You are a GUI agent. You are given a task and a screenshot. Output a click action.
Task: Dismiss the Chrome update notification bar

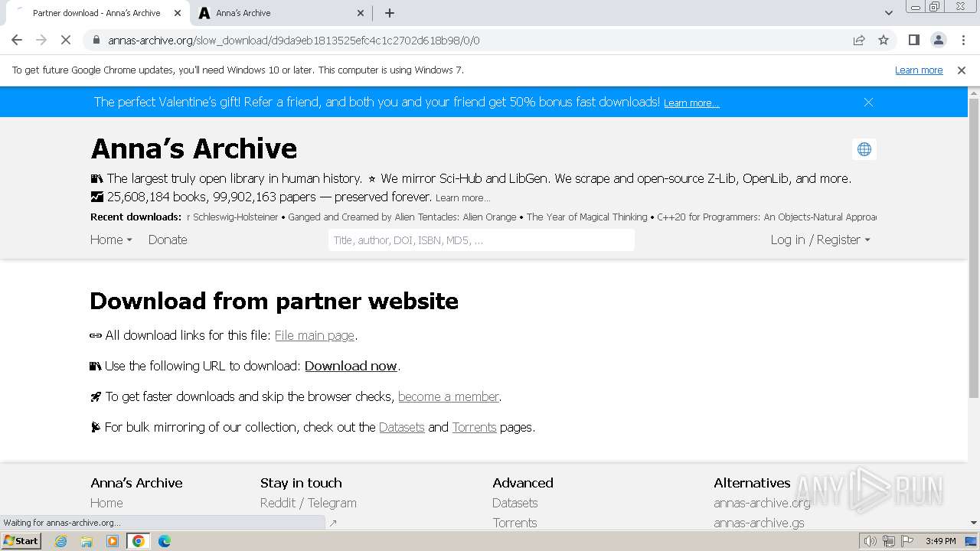click(962, 70)
